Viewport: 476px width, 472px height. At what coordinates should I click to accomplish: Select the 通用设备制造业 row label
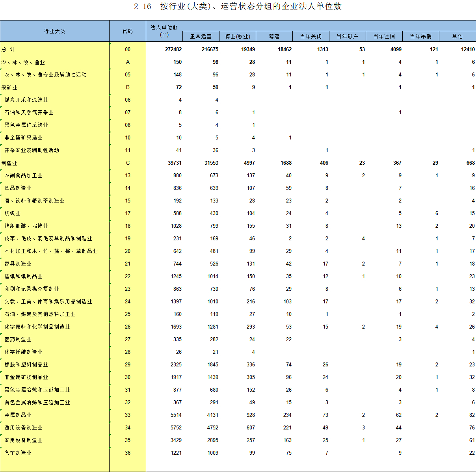[x=24, y=427]
